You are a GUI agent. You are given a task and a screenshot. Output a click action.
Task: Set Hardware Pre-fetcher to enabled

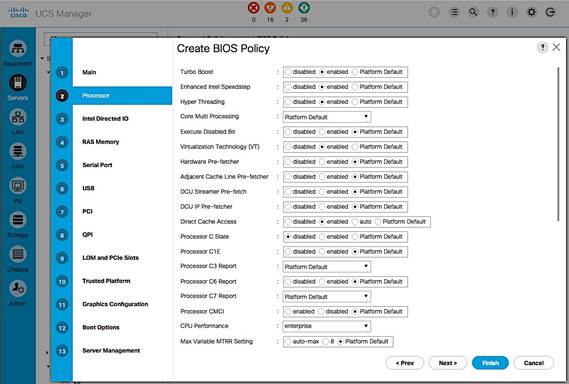[322, 162]
